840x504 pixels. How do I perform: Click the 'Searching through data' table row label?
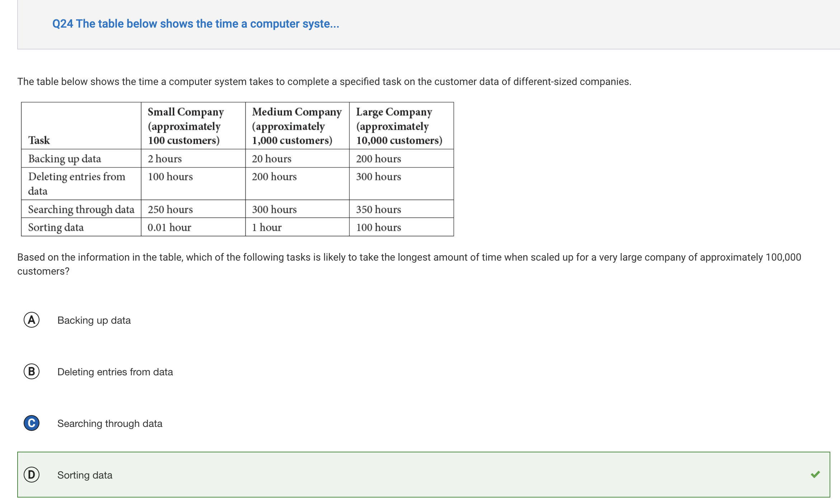coord(81,209)
